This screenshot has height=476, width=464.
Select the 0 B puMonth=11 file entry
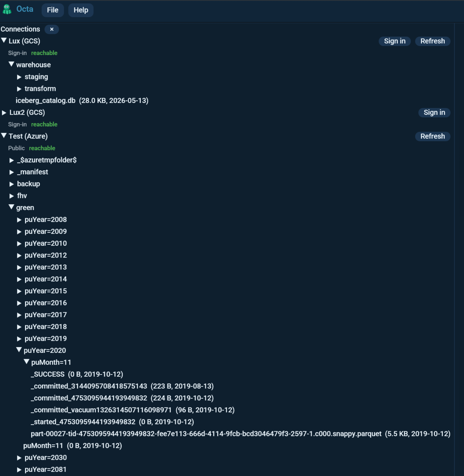pyautogui.click(x=73, y=446)
